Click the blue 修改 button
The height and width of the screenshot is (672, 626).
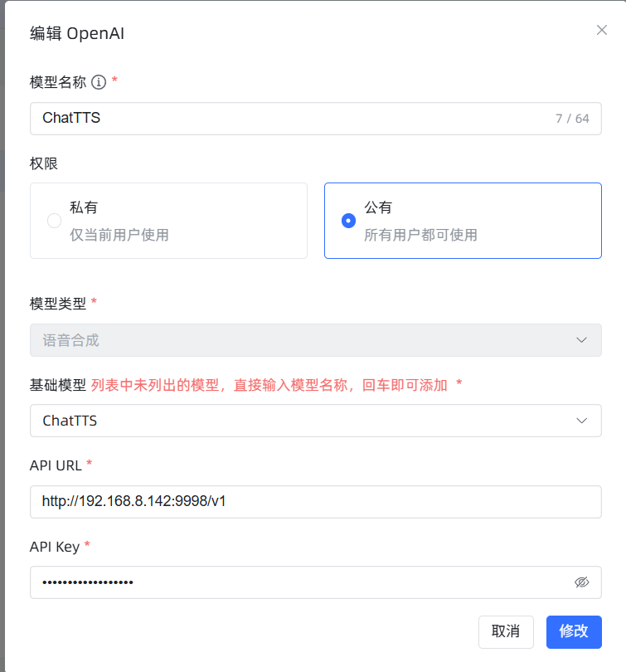pos(574,632)
